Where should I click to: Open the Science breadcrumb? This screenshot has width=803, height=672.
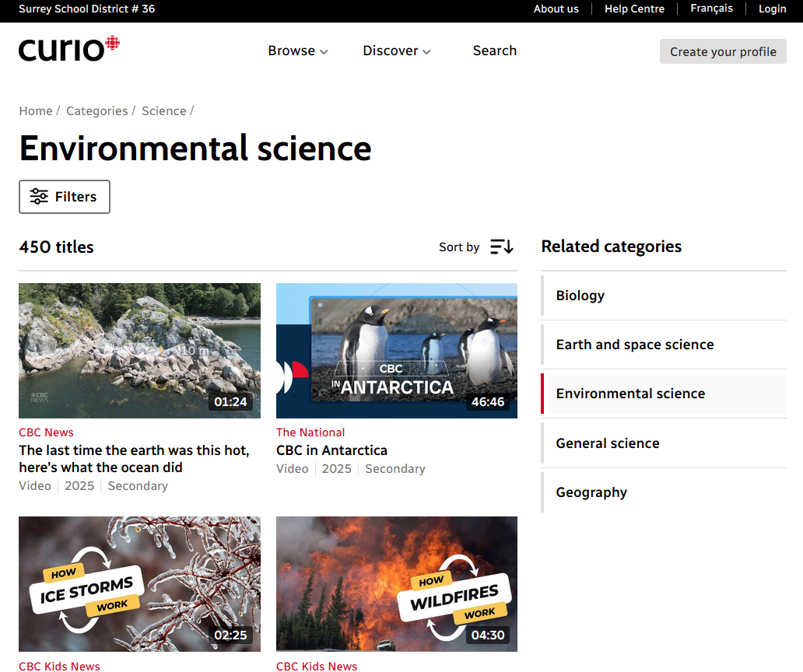click(164, 111)
